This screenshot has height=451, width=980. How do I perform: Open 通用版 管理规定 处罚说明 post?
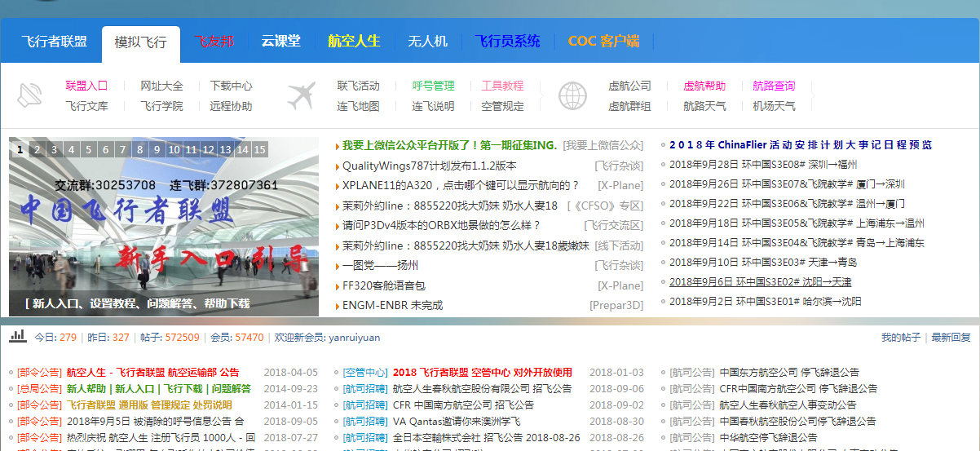pyautogui.click(x=149, y=405)
